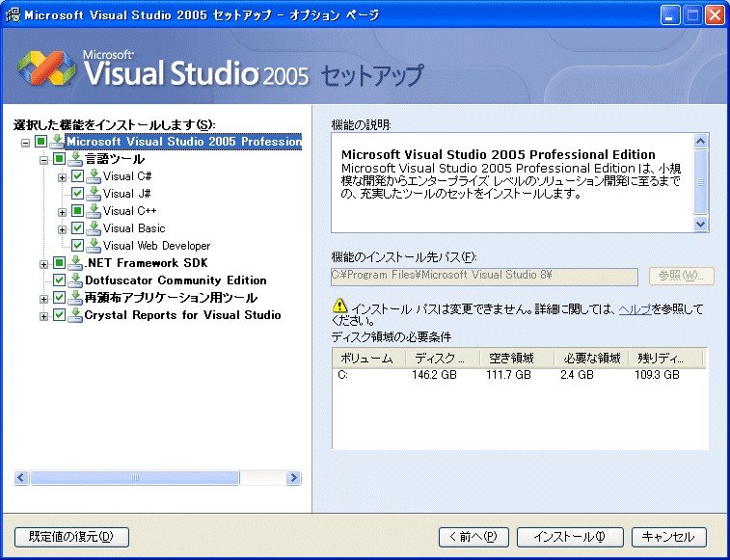Screen dimensions: 730x560
Task: Select Microsoft Visual Studio 2005 Professional tree item
Action: point(184,142)
